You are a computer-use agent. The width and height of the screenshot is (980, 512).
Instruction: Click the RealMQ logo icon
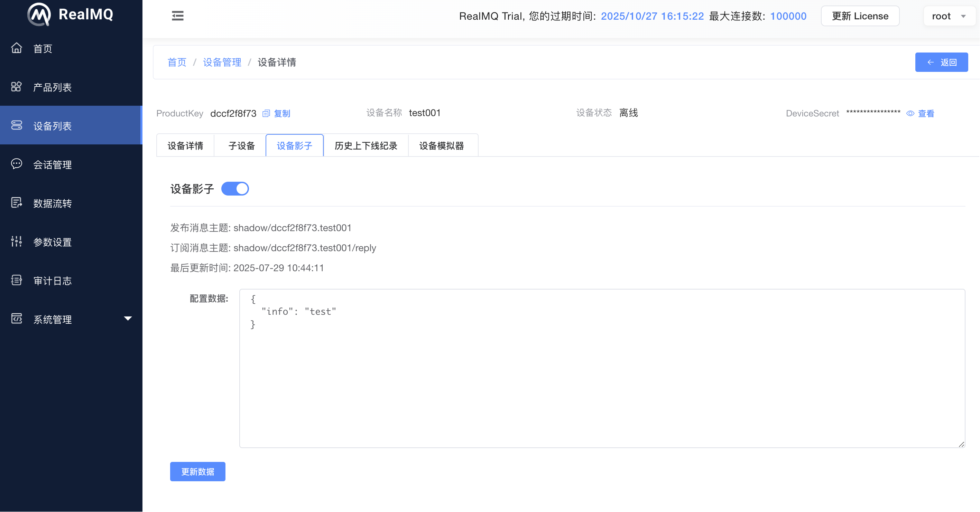pos(39,15)
